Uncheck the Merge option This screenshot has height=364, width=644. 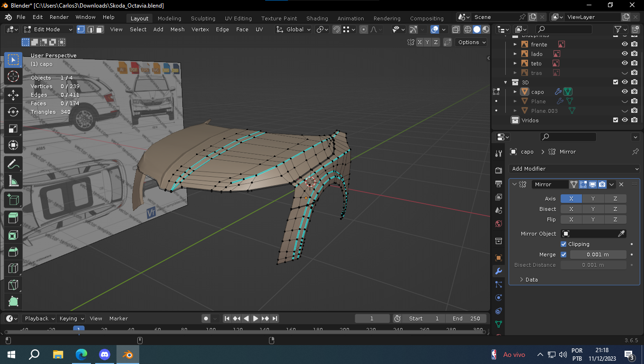click(x=563, y=255)
